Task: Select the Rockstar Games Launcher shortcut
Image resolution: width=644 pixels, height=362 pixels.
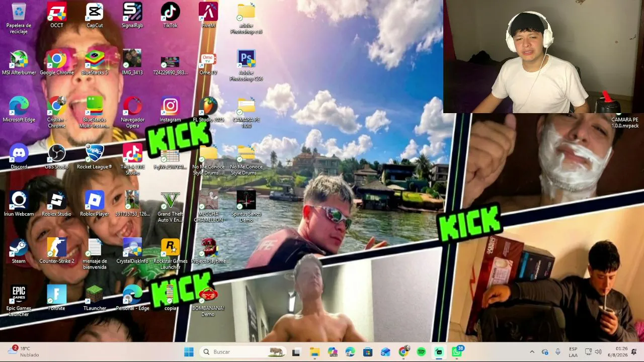Action: point(170,254)
